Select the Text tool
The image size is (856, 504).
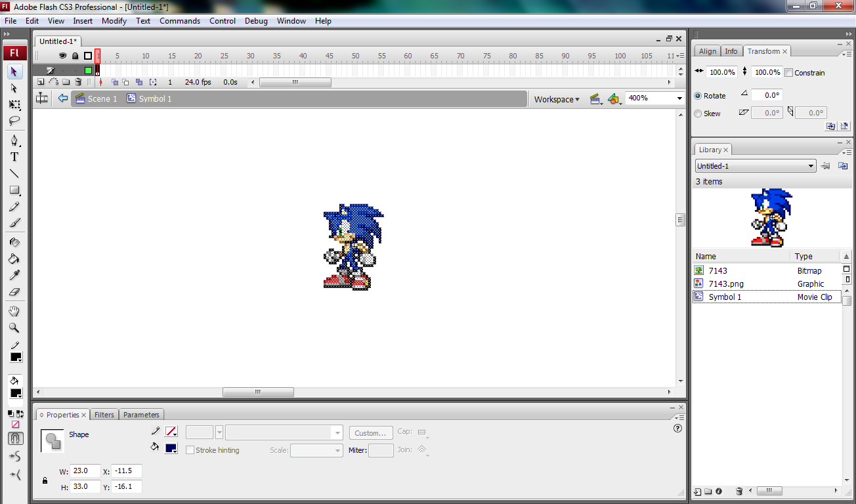tap(14, 157)
